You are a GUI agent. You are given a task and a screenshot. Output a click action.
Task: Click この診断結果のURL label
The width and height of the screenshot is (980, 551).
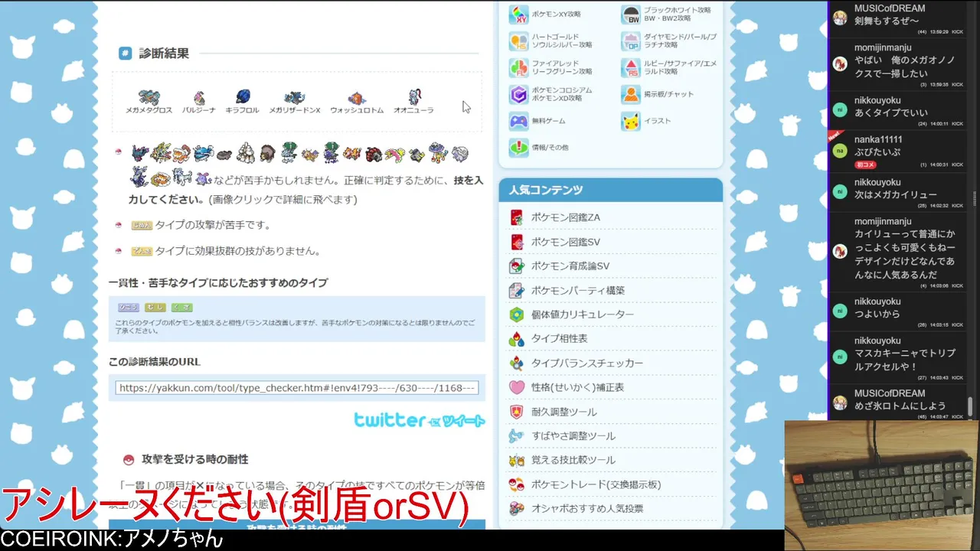[155, 362]
